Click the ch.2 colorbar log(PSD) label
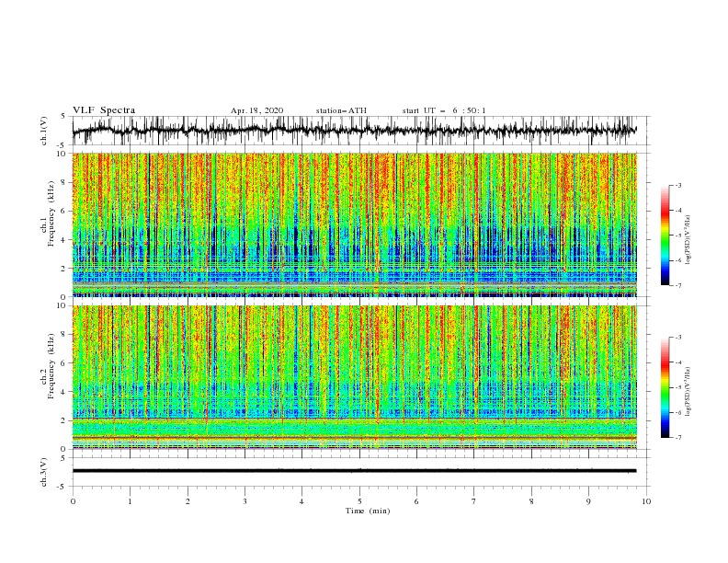The image size is (728, 563). pyautogui.click(x=688, y=392)
